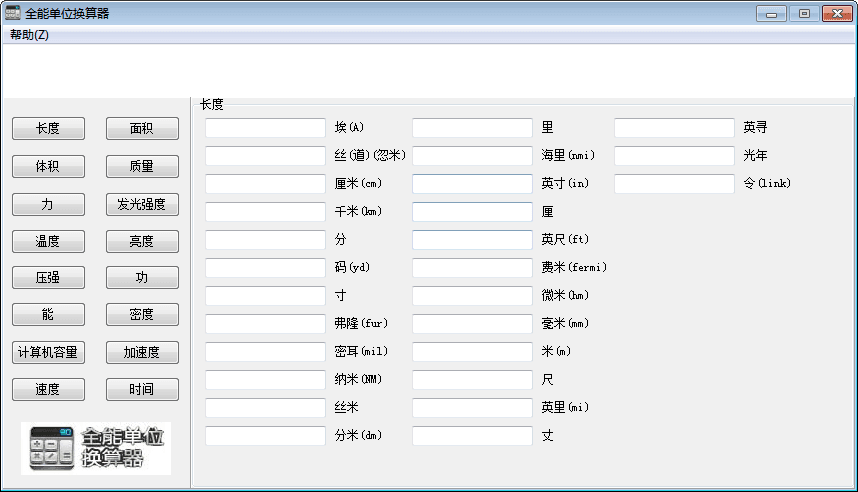The width and height of the screenshot is (858, 492).
Task: Choose the 压强 button
Action: (48, 278)
